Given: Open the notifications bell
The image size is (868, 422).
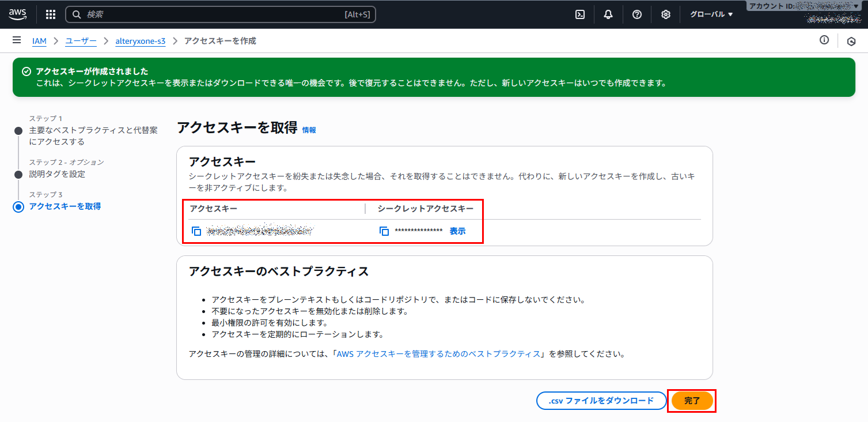Looking at the screenshot, I should pyautogui.click(x=608, y=14).
